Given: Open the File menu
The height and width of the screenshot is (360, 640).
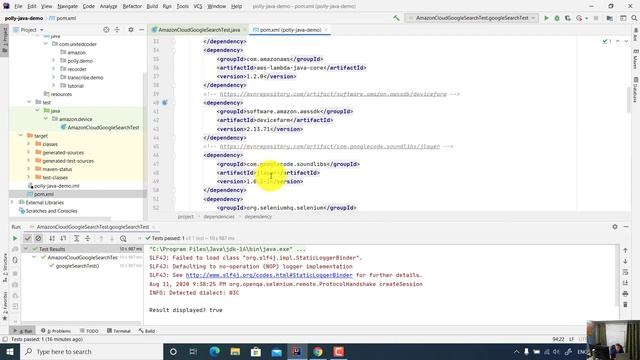Looking at the screenshot, I should click(18, 6).
